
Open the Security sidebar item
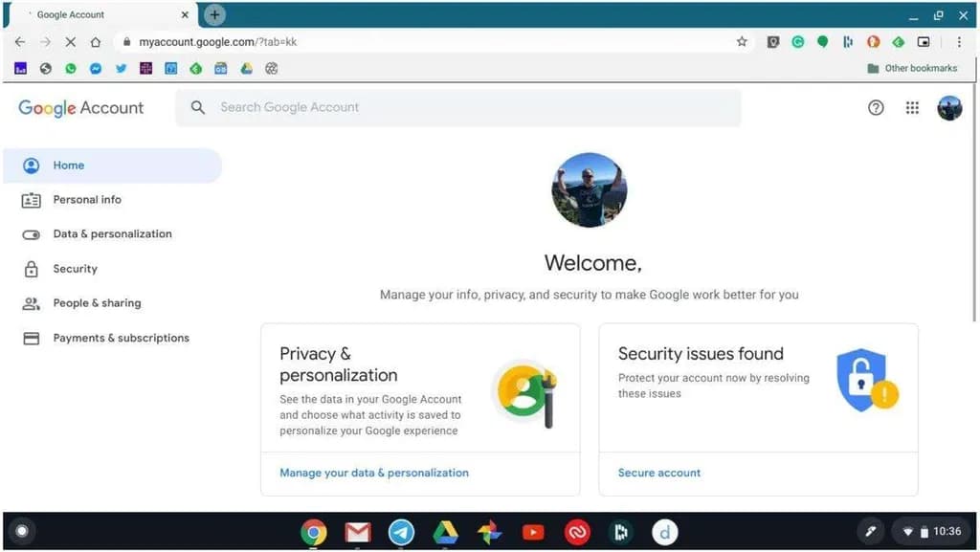click(x=75, y=269)
